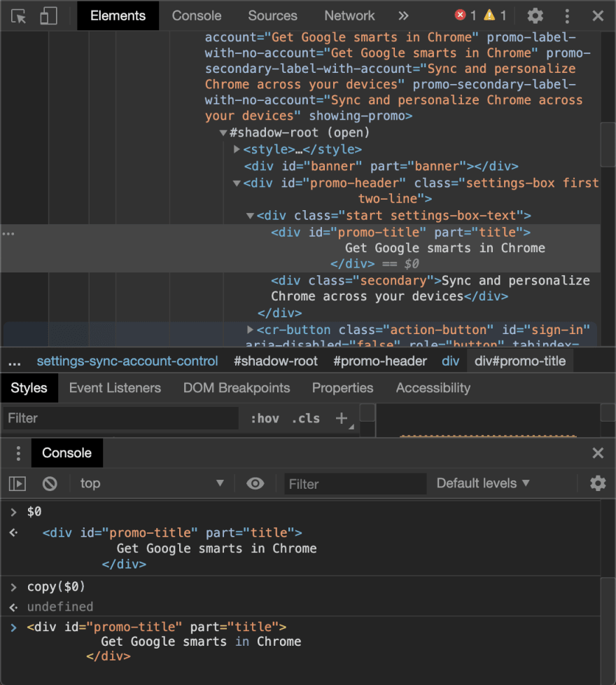
Task: Expand the cr-button sign-in node
Action: coord(250,329)
